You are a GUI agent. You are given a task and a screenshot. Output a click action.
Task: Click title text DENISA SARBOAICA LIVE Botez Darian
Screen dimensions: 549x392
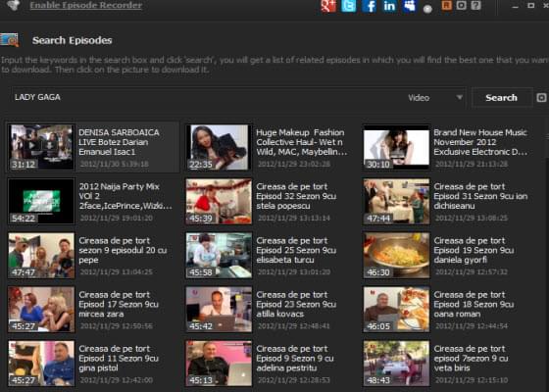pyautogui.click(x=119, y=142)
